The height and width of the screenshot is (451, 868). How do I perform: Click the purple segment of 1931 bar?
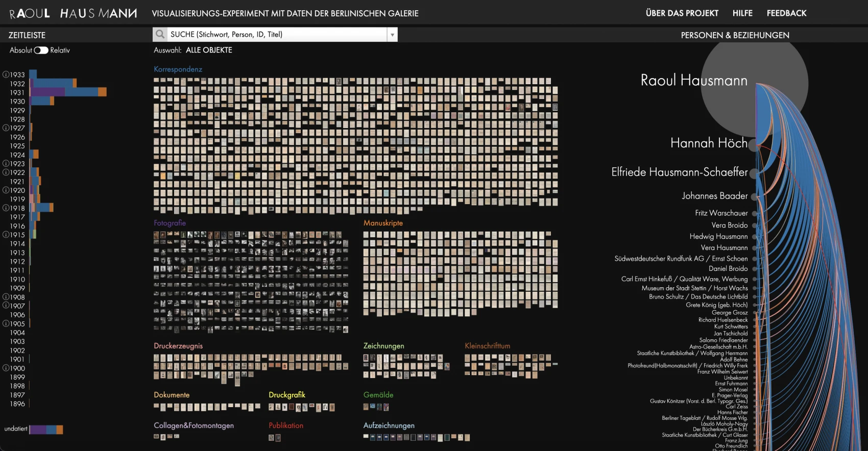47,92
